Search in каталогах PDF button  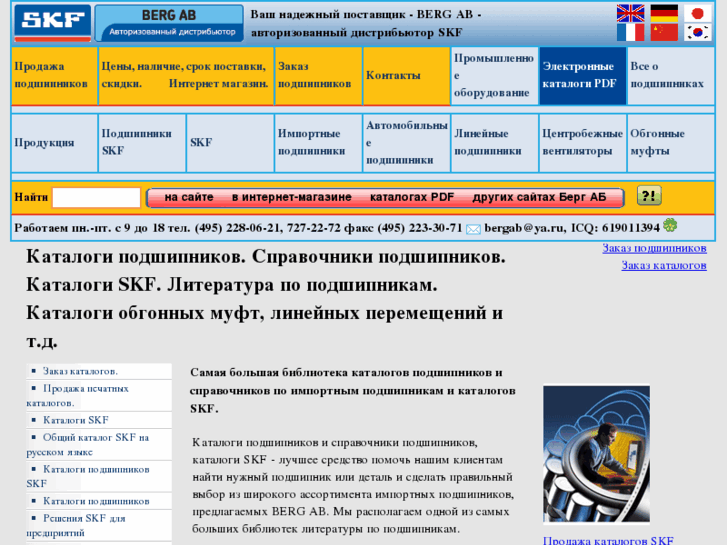point(412,197)
